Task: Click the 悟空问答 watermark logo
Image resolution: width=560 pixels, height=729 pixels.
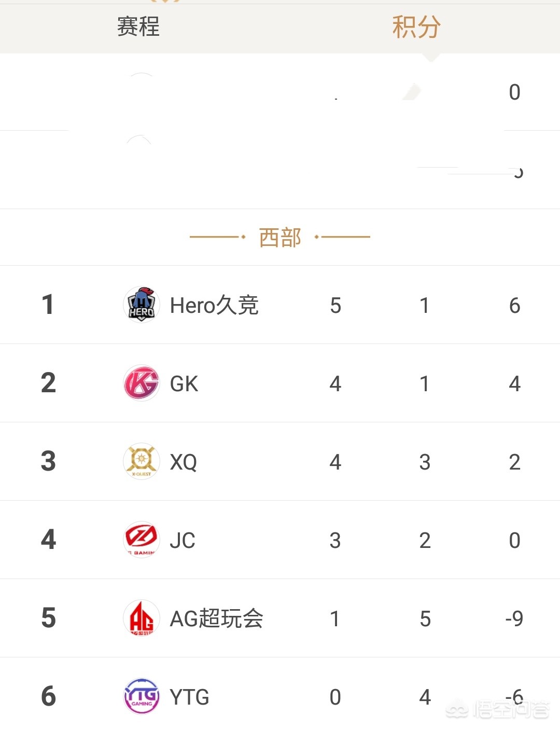Action: pos(498,709)
